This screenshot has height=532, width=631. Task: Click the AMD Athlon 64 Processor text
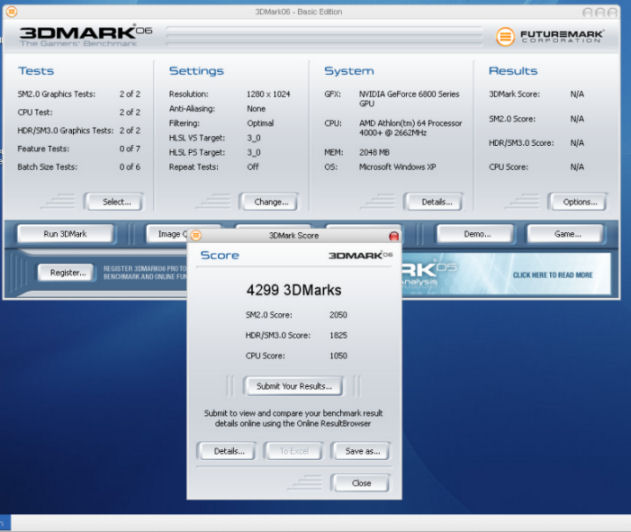[410, 128]
